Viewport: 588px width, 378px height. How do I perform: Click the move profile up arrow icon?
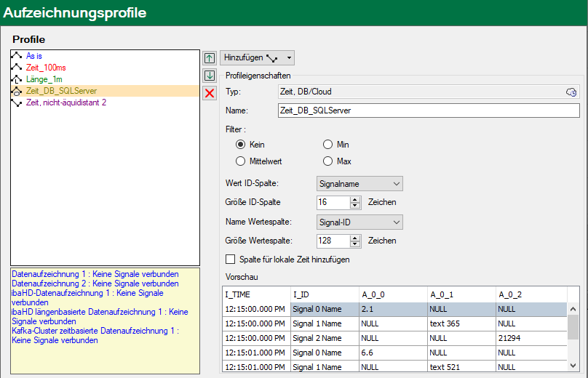point(210,57)
